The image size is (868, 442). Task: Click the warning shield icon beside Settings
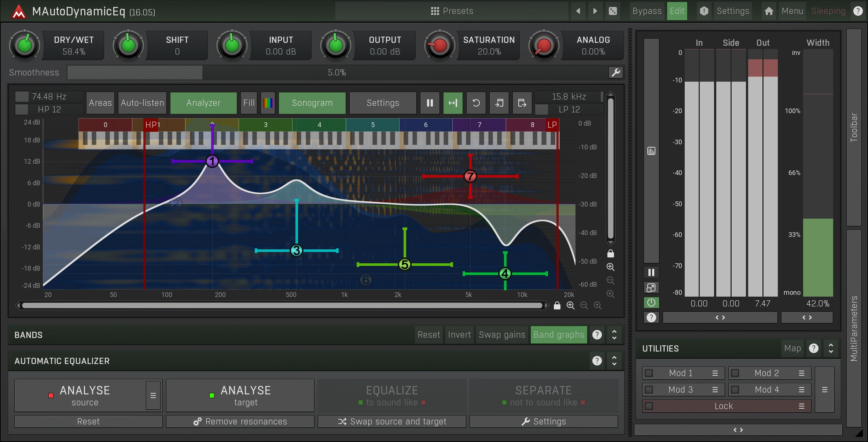click(704, 11)
